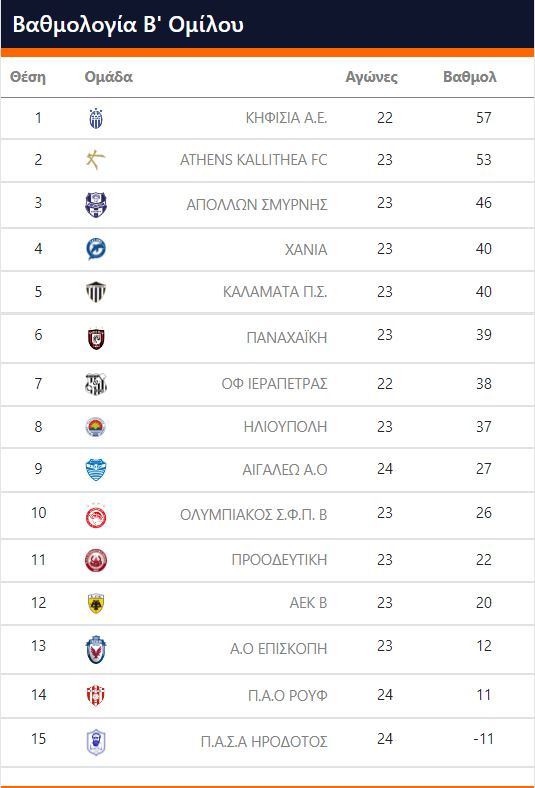535x788 pixels.
Task: Open the Π.Α.Σ.Α ΗΡΟΔΟΤΟΣ team link
Action: [x=264, y=742]
